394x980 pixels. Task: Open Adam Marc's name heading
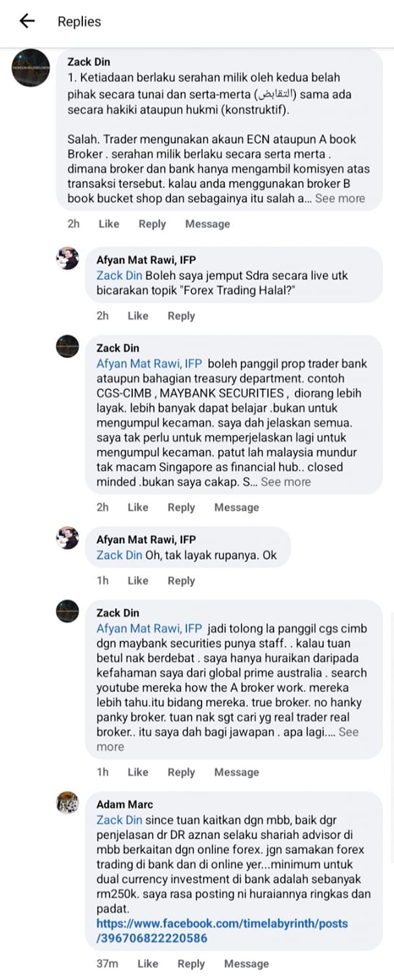click(125, 805)
